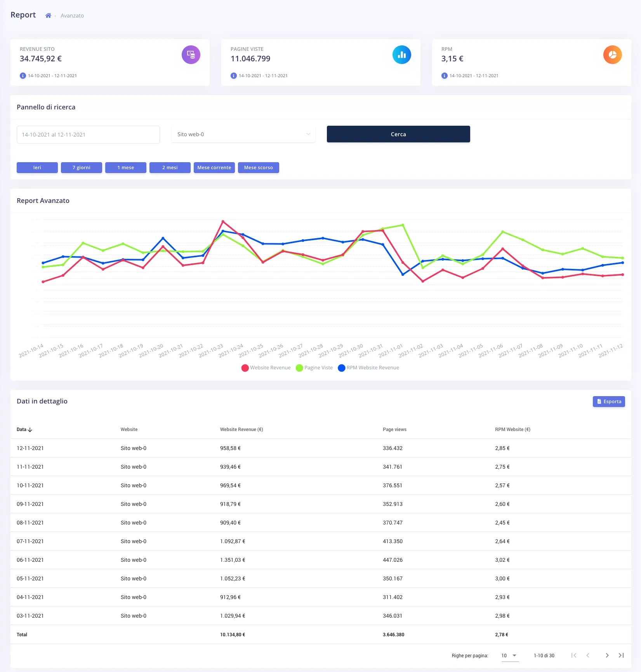Viewport: 641px width, 672px height.
Task: Sort by the Page views column header
Action: (x=394, y=430)
